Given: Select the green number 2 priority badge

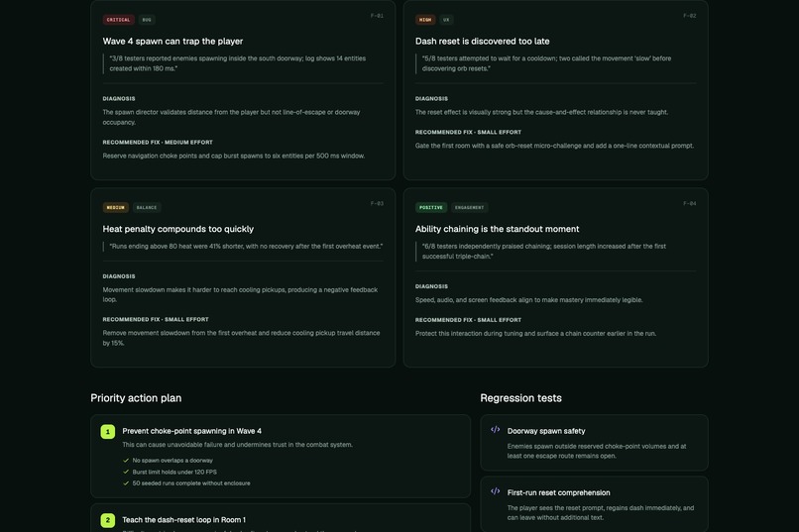Looking at the screenshot, I should [x=107, y=520].
